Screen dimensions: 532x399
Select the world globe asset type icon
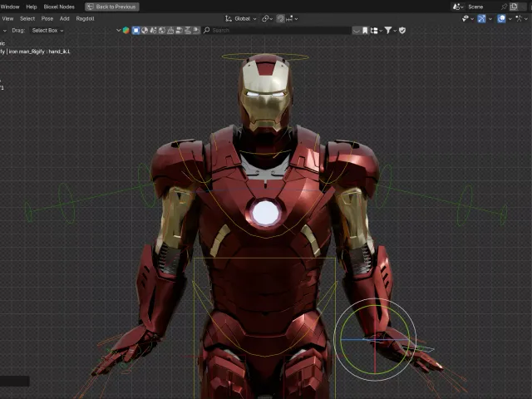(x=162, y=30)
